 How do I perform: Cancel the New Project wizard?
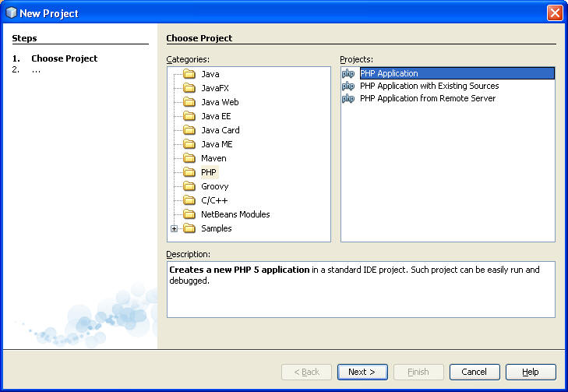(475, 372)
